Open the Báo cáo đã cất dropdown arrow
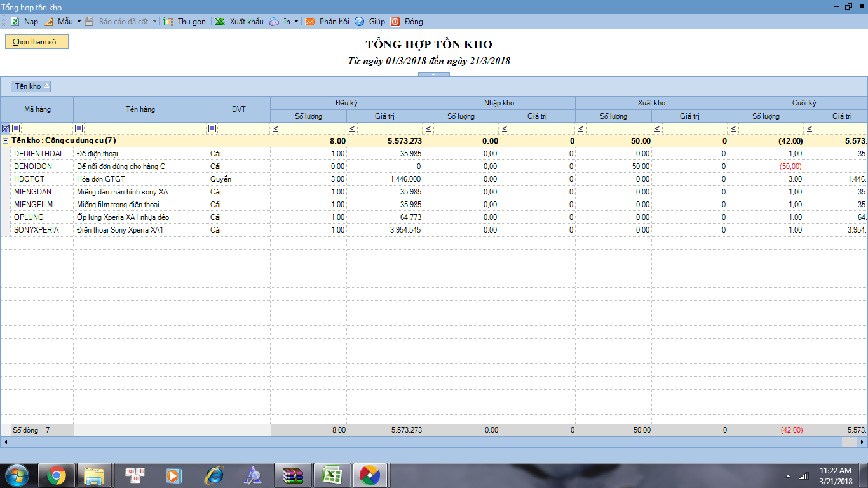 [154, 22]
